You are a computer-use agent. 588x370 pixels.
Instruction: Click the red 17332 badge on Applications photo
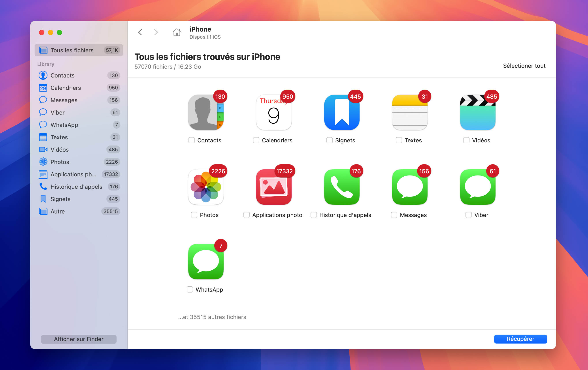pos(285,171)
